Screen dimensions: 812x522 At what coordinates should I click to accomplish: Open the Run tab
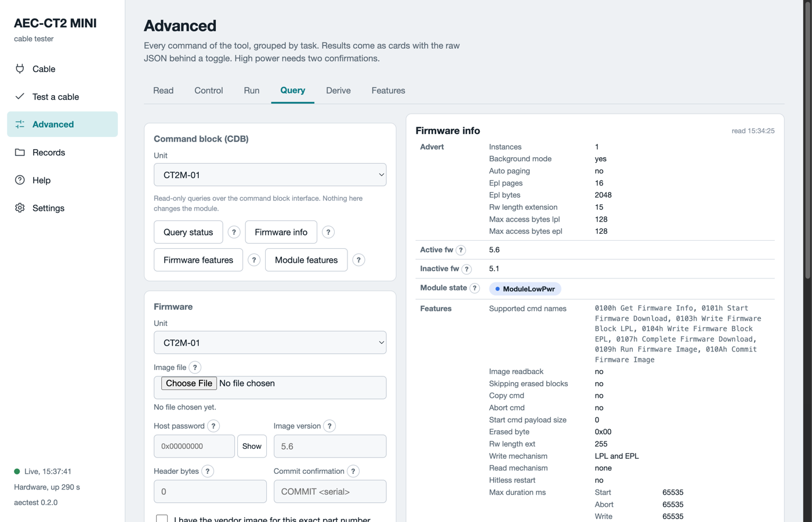(x=252, y=90)
